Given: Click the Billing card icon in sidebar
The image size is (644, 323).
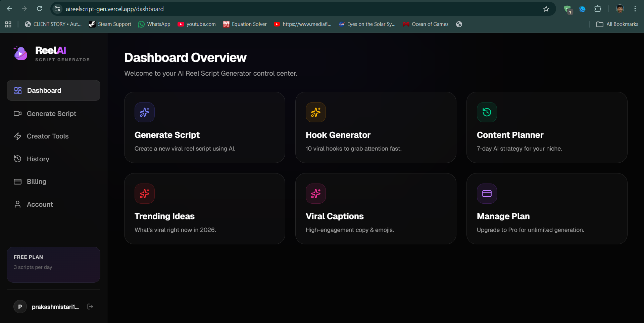Looking at the screenshot, I should 18,181.
